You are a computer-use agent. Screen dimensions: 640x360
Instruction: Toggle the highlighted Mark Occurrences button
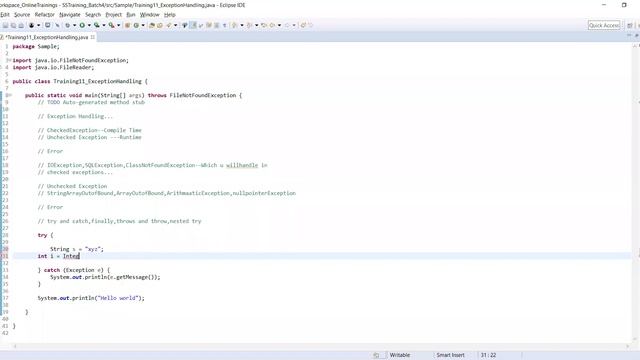pyautogui.click(x=193, y=25)
